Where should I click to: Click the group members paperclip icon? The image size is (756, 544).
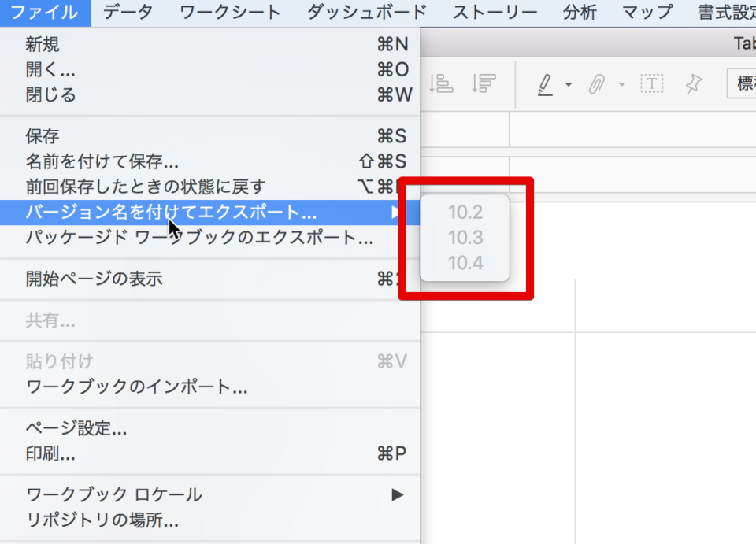point(597,83)
